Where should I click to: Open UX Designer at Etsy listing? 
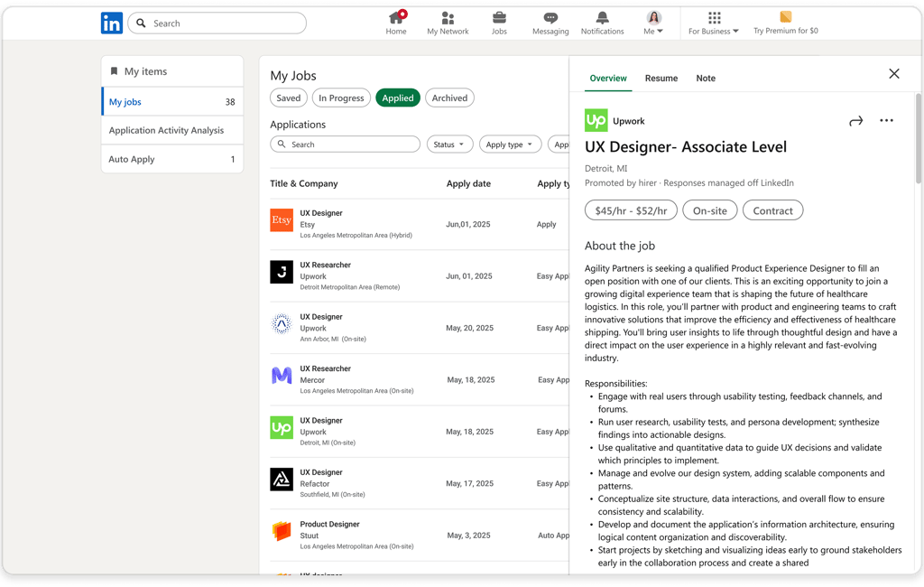pos(321,213)
